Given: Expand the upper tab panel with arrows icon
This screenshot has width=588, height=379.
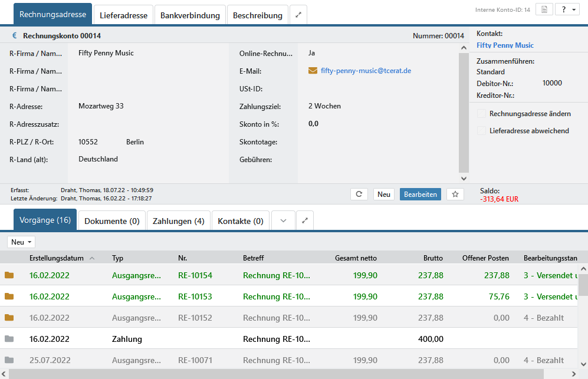Looking at the screenshot, I should pyautogui.click(x=298, y=15).
